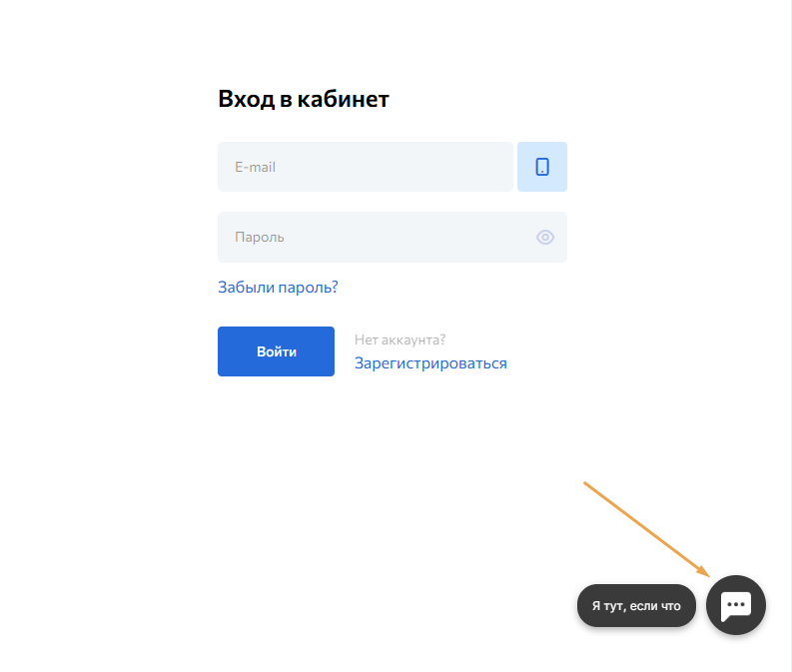Click the Вход в кабинет heading

point(304,99)
